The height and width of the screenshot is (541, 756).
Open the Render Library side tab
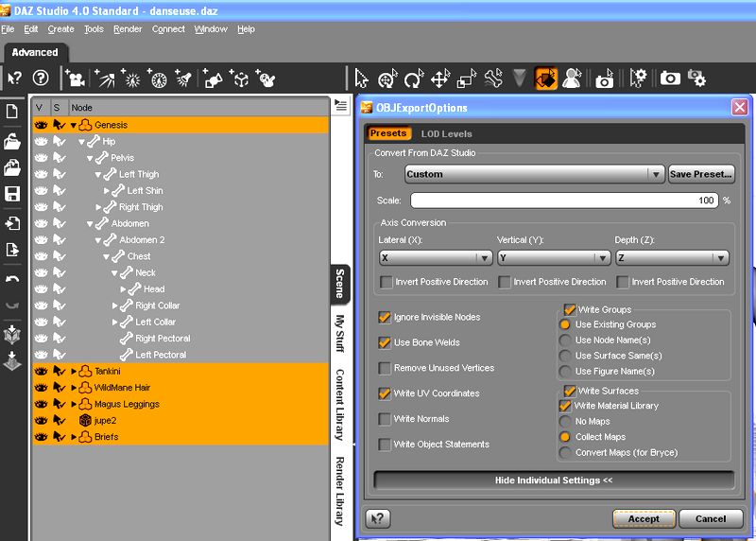pyautogui.click(x=340, y=491)
